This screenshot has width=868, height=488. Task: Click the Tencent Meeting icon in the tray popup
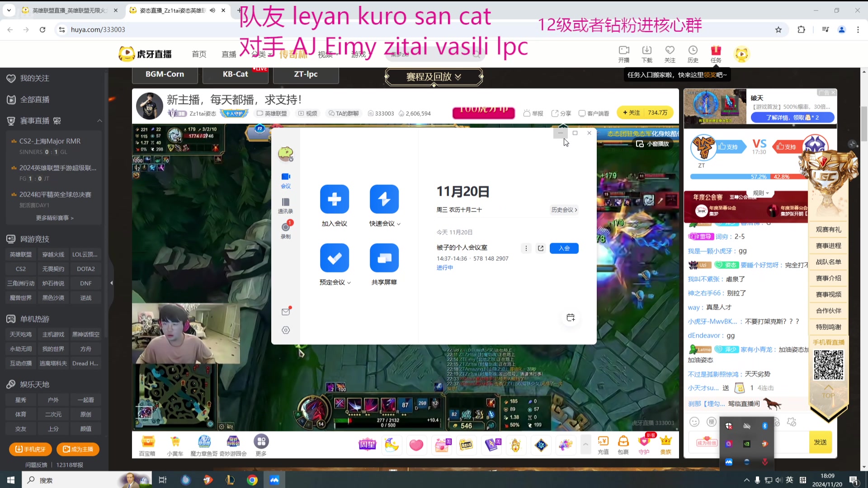point(729,462)
